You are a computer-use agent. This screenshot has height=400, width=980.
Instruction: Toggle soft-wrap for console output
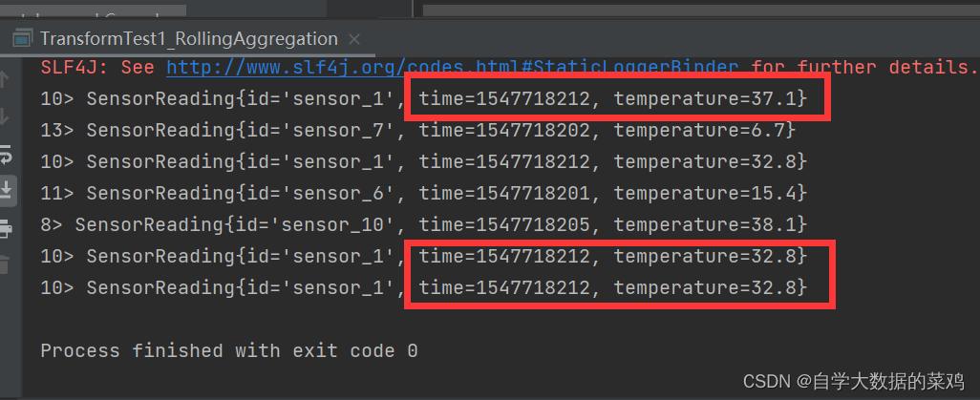7,155
